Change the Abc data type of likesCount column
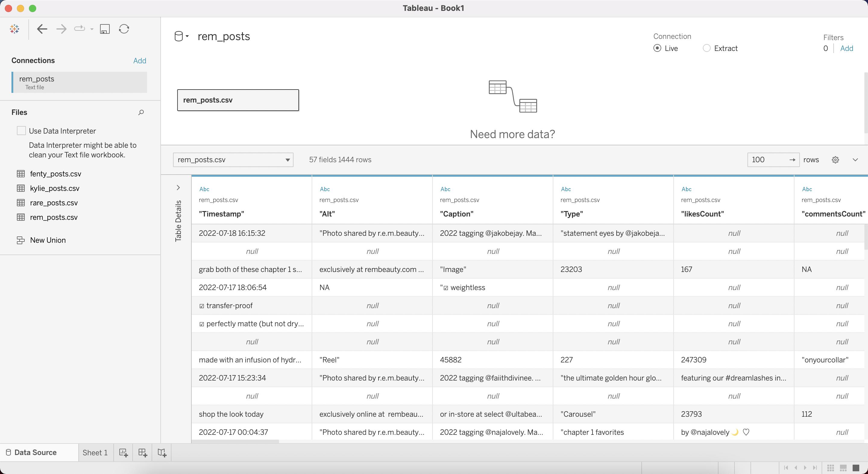This screenshot has height=474, width=868. (686, 189)
